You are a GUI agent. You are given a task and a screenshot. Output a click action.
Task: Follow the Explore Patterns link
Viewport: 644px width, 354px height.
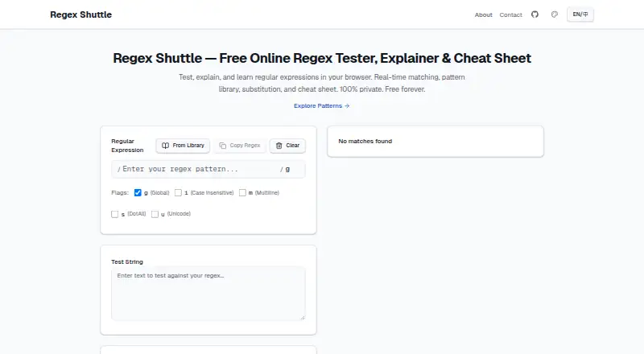(x=321, y=105)
